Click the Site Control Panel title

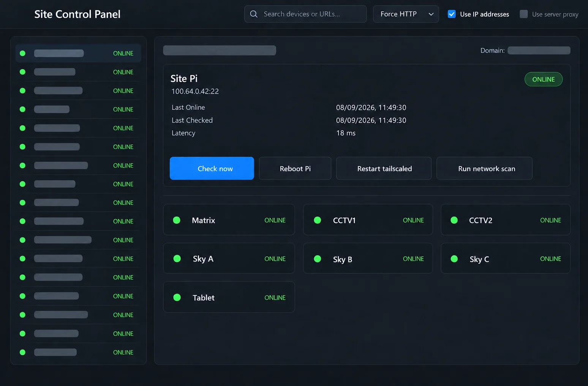pos(77,14)
